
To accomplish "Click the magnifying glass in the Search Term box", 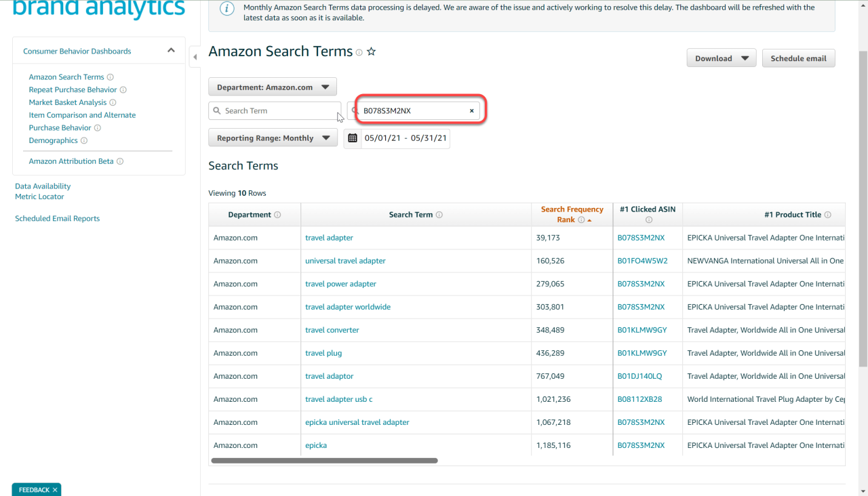I will (216, 110).
